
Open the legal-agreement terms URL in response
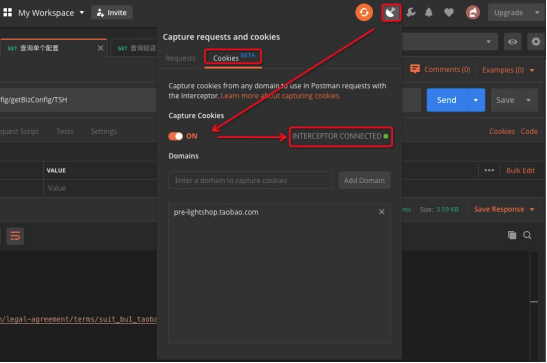[x=78, y=319]
